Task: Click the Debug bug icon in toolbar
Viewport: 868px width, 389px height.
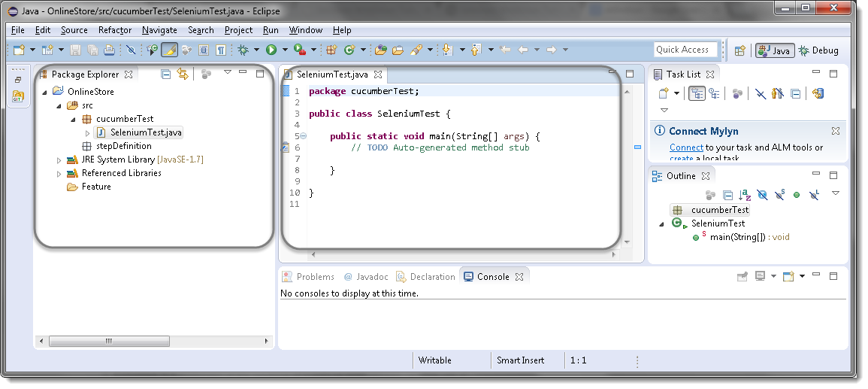Action: 243,50
